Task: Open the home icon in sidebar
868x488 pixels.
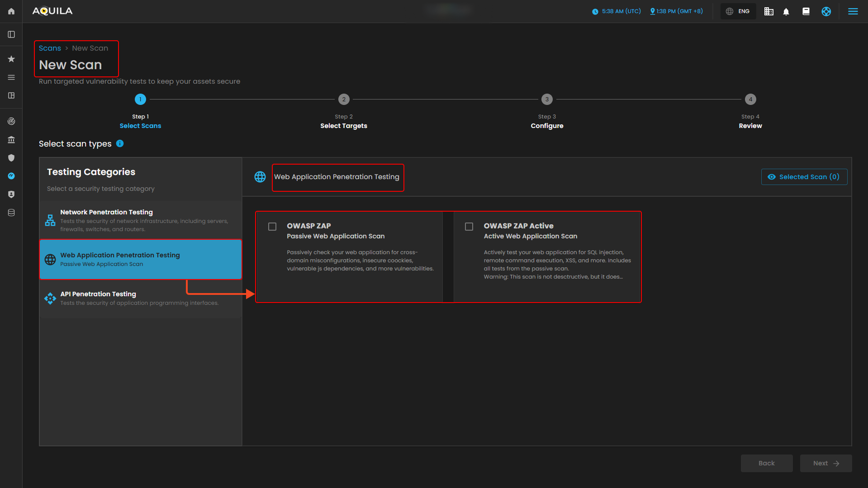Action: coord(11,11)
